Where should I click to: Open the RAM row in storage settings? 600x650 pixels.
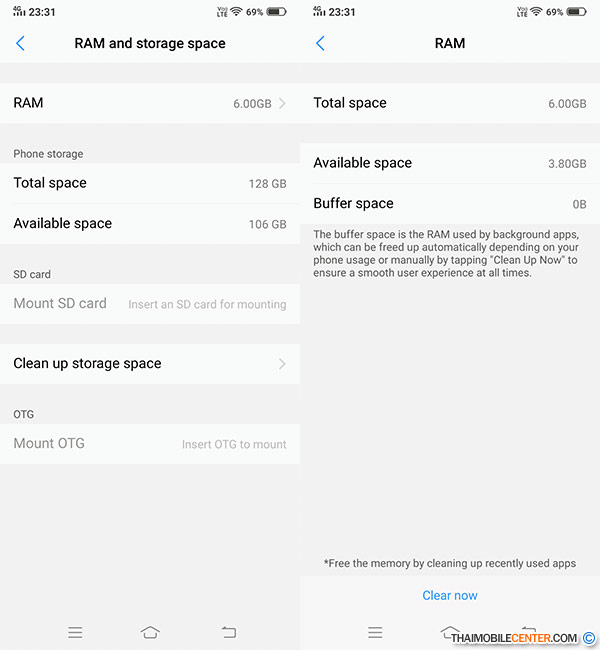[150, 103]
